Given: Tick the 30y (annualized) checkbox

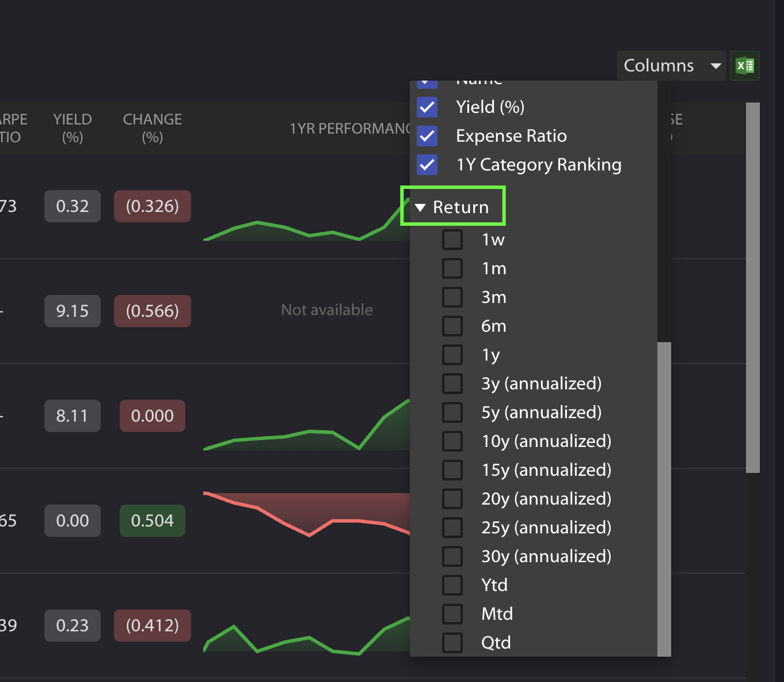Looking at the screenshot, I should [x=452, y=556].
